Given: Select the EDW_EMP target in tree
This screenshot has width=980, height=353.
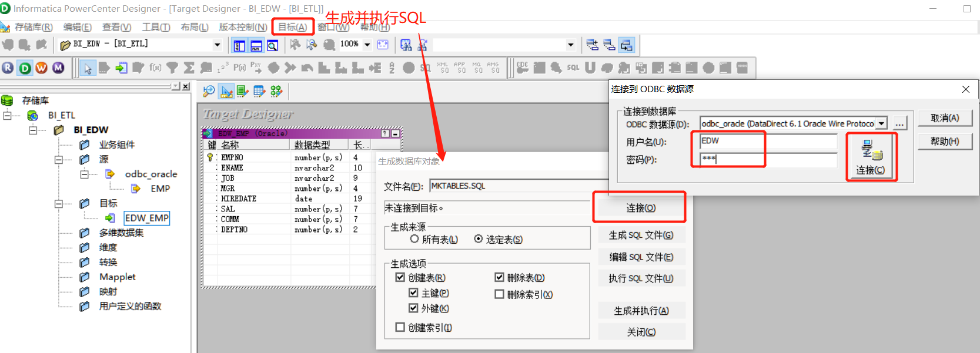Looking at the screenshot, I should pyautogui.click(x=147, y=218).
